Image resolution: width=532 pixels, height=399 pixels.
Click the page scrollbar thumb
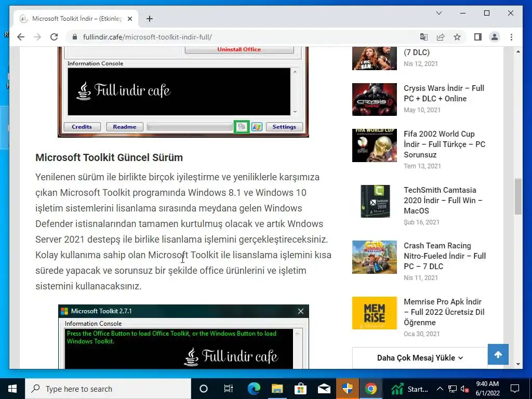click(x=518, y=197)
